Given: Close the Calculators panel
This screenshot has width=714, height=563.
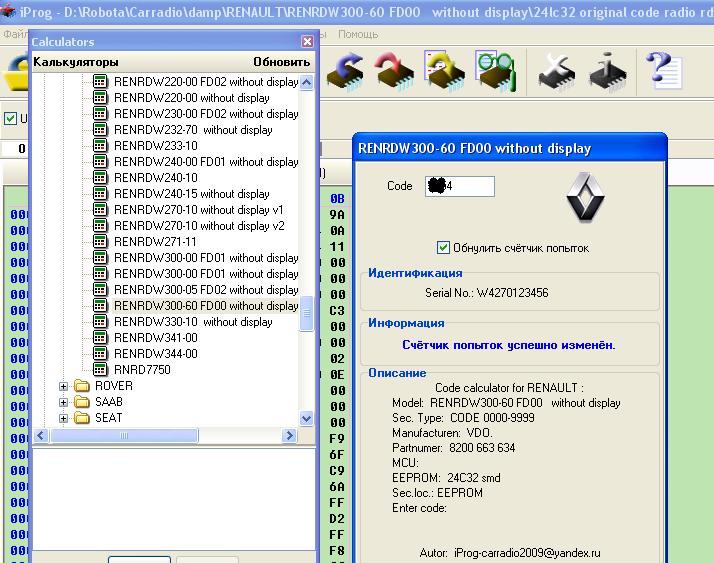Looking at the screenshot, I should 307,41.
